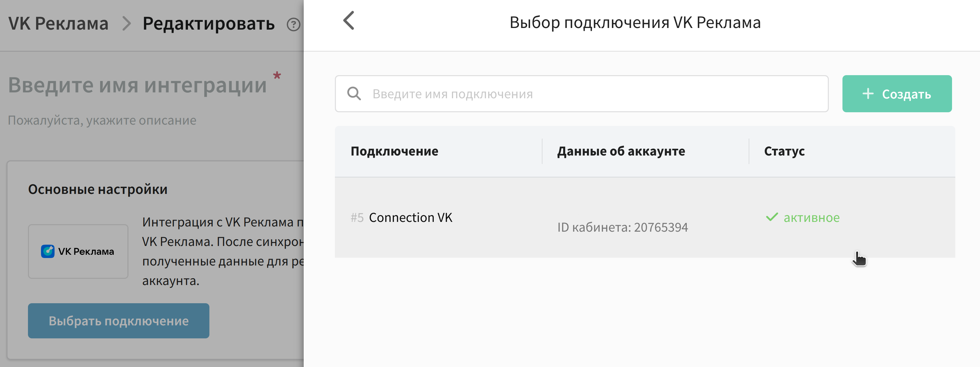Click the integration name title field
The image size is (980, 367).
coord(137,85)
